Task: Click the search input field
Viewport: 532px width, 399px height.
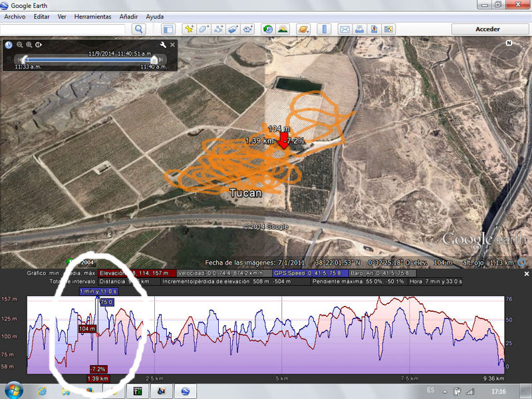Action: (x=63, y=29)
